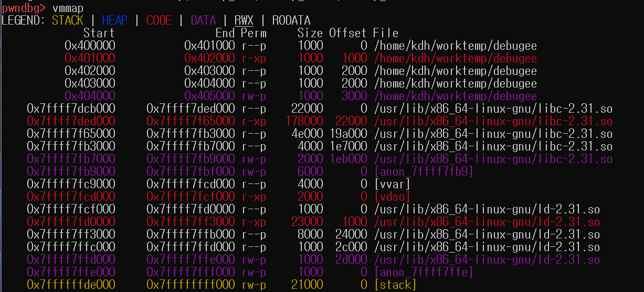Viewport: 644px width, 292px height.
Task: Click the File column header
Action: (386, 33)
